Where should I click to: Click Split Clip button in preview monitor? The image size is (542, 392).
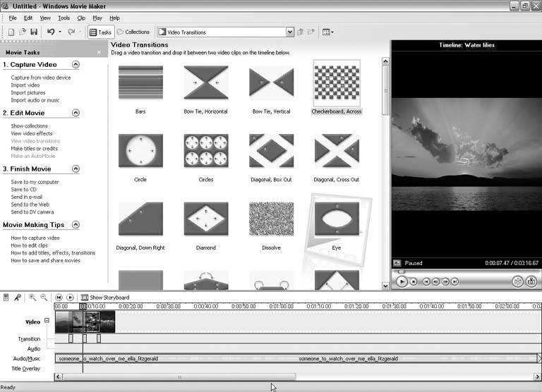517,281
